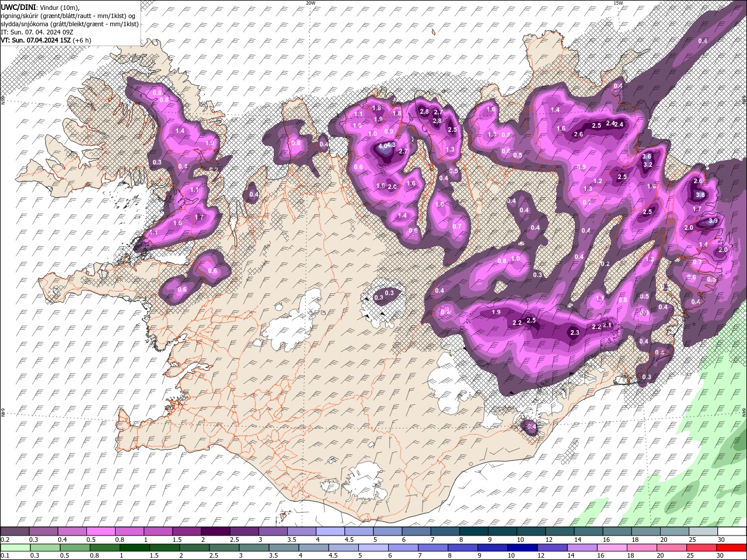Select the deep blue 10 rain legend swatch
This screenshot has width=747, height=560.
522,548
